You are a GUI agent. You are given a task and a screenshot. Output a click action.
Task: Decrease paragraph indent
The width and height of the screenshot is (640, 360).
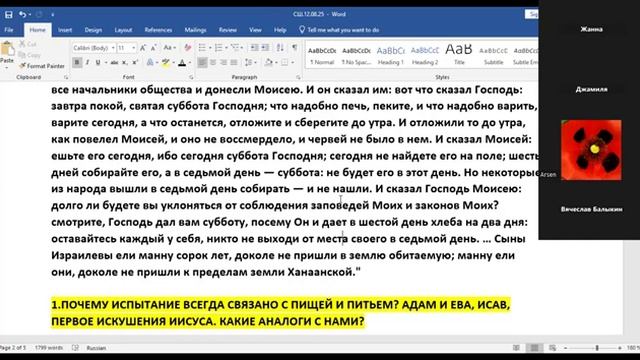(x=254, y=48)
